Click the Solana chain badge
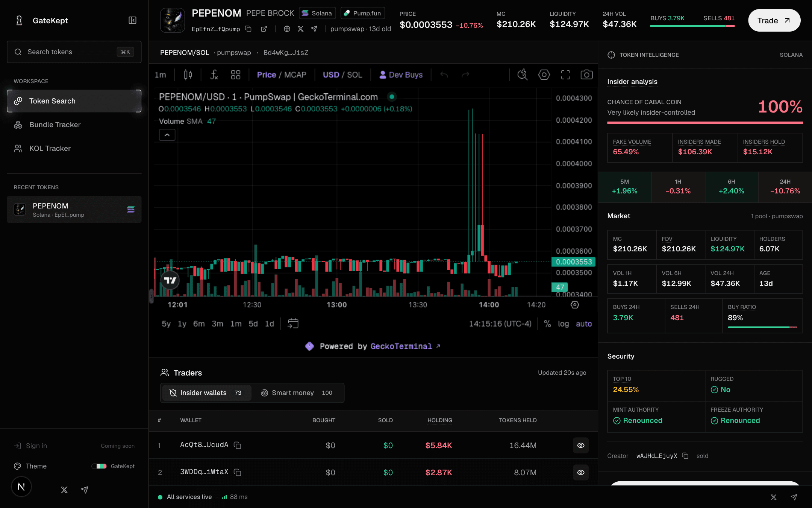 (x=317, y=13)
